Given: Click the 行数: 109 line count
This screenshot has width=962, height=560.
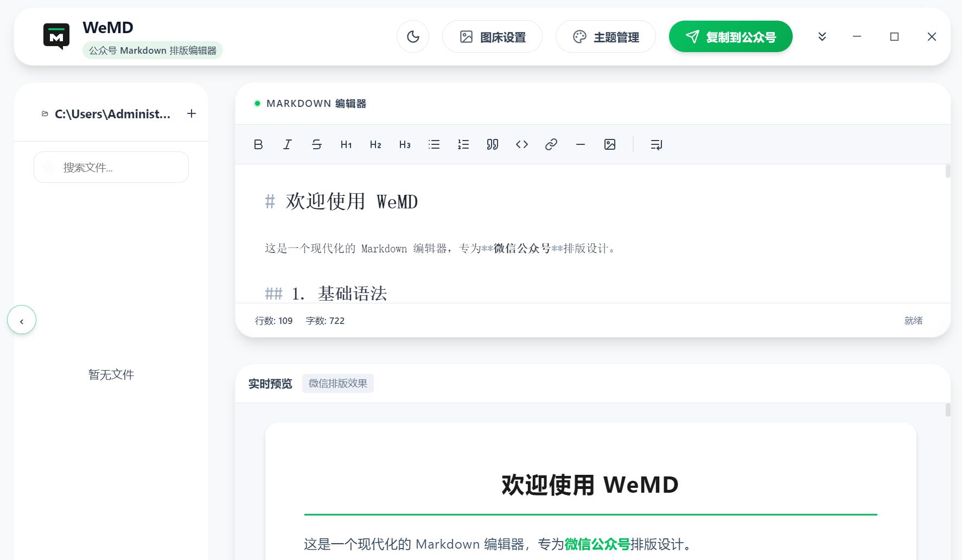Looking at the screenshot, I should coord(274,321).
